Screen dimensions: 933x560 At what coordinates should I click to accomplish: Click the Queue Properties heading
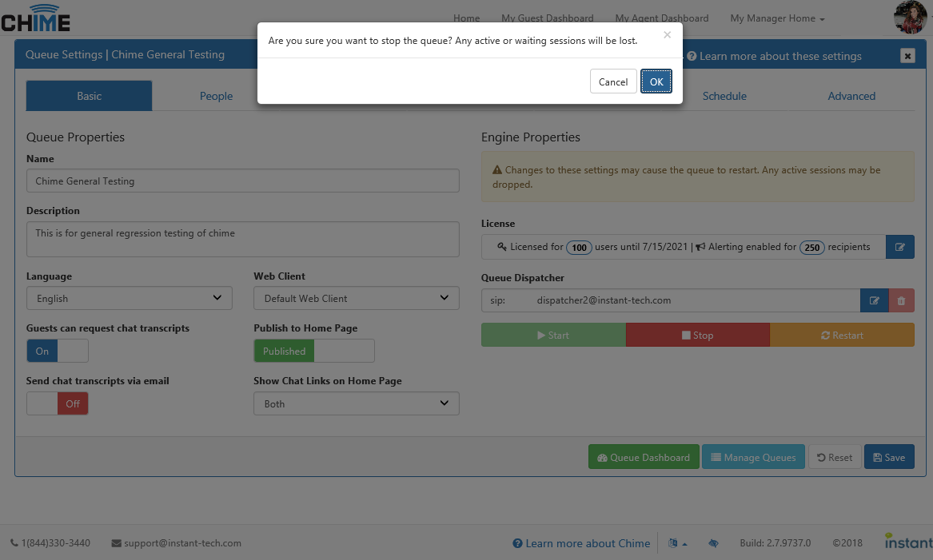(76, 137)
